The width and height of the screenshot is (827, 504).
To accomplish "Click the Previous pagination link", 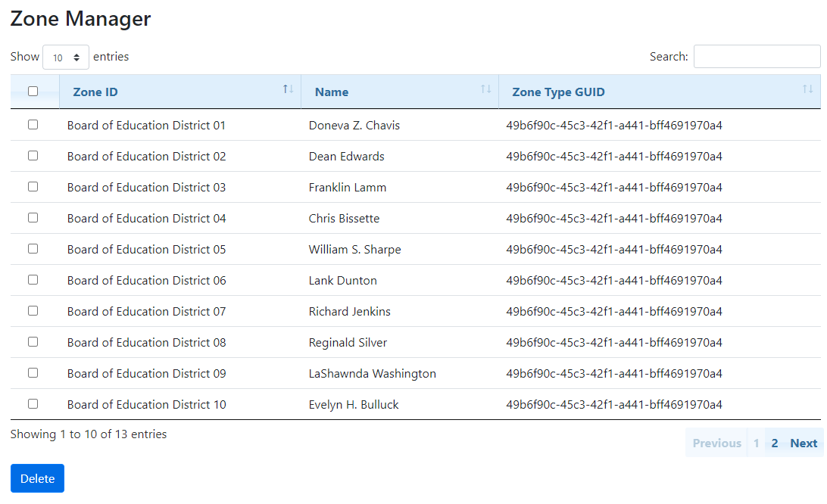I will 716,443.
